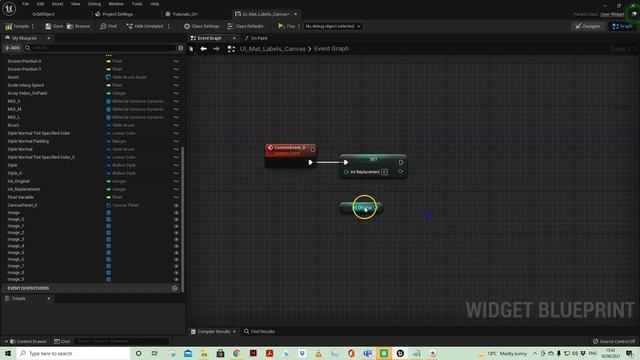640x360 pixels.
Task: Open Class Settings
Action: [x=202, y=26]
